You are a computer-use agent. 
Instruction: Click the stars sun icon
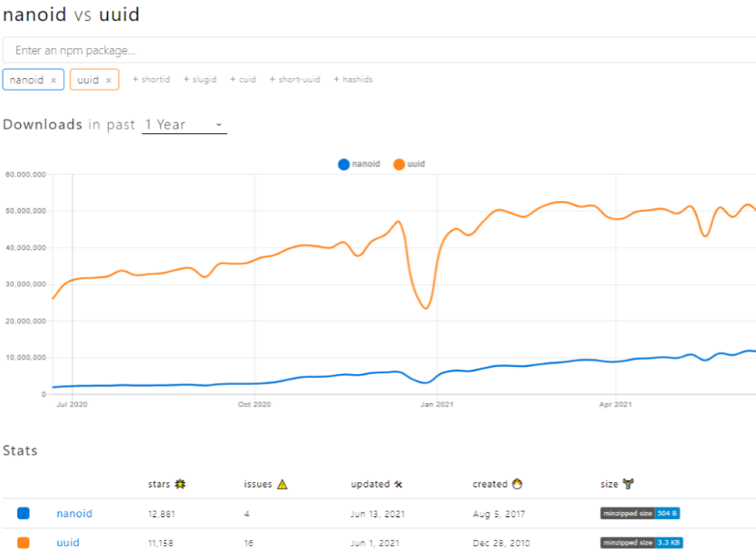click(180, 484)
